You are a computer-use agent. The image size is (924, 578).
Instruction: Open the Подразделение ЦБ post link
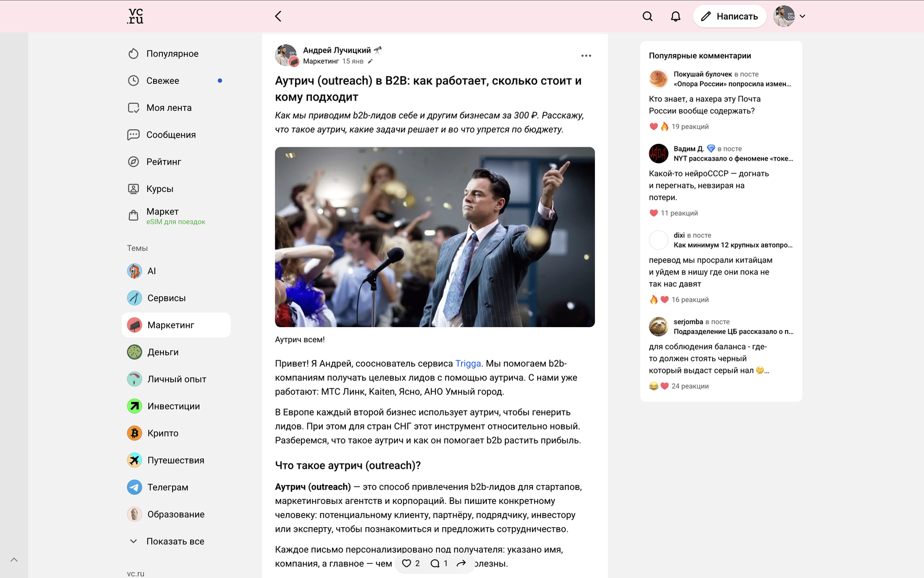(x=733, y=332)
